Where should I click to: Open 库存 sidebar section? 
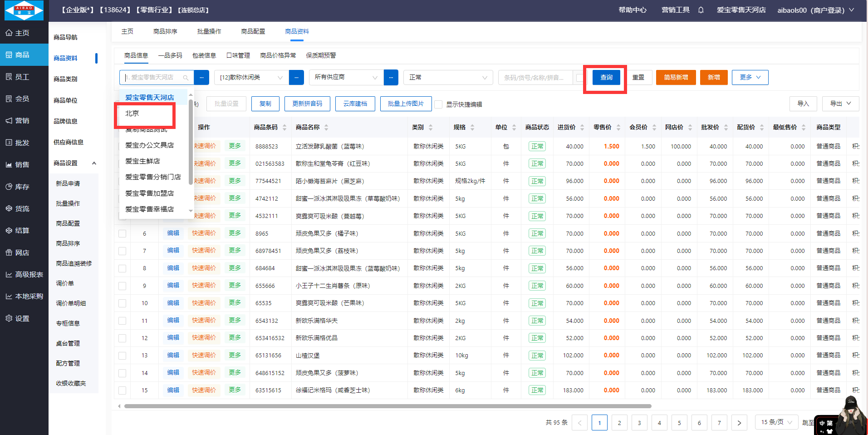[24, 187]
